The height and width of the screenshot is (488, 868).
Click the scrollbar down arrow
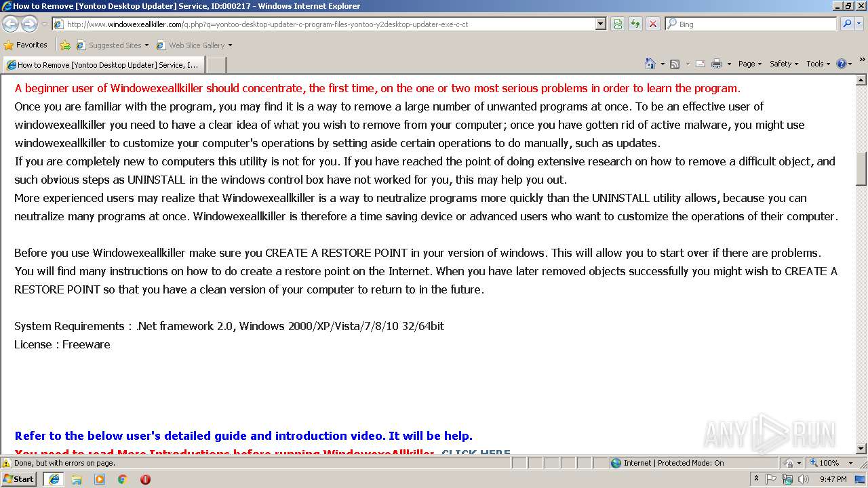tap(861, 449)
